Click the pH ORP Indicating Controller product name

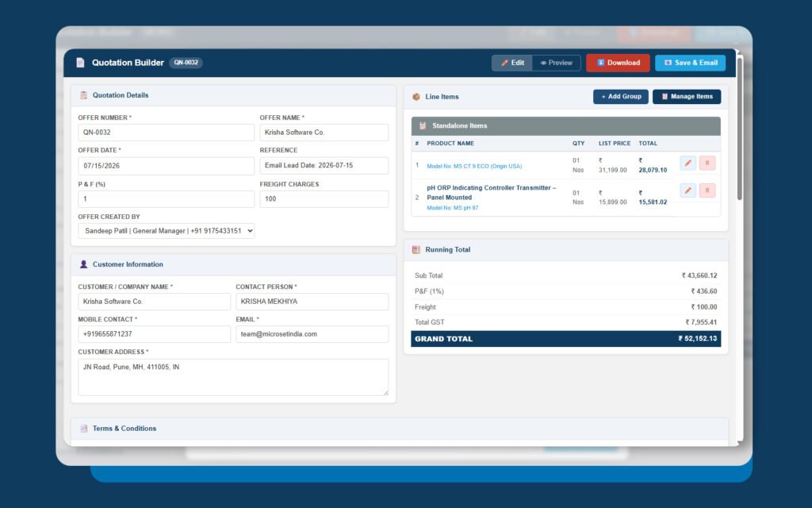[491, 193]
